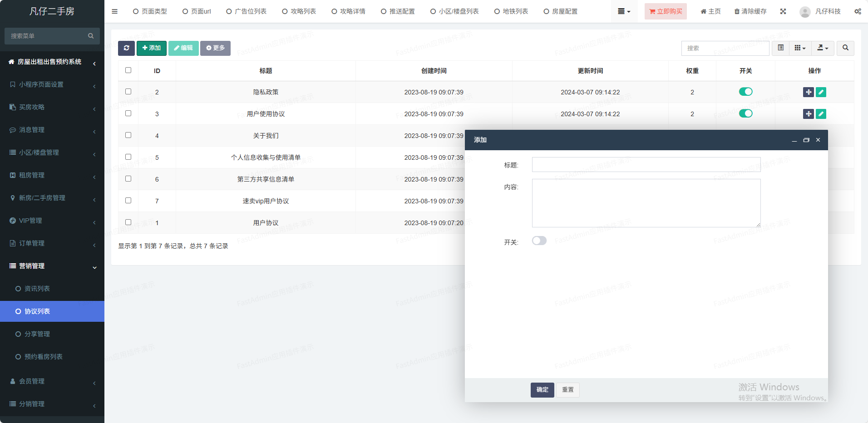Click the fullscreen icon in top bar

[783, 11]
